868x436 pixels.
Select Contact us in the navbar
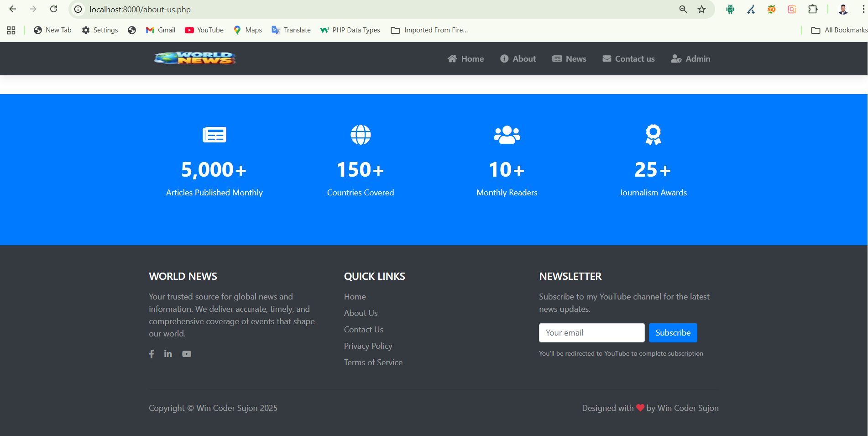click(628, 59)
